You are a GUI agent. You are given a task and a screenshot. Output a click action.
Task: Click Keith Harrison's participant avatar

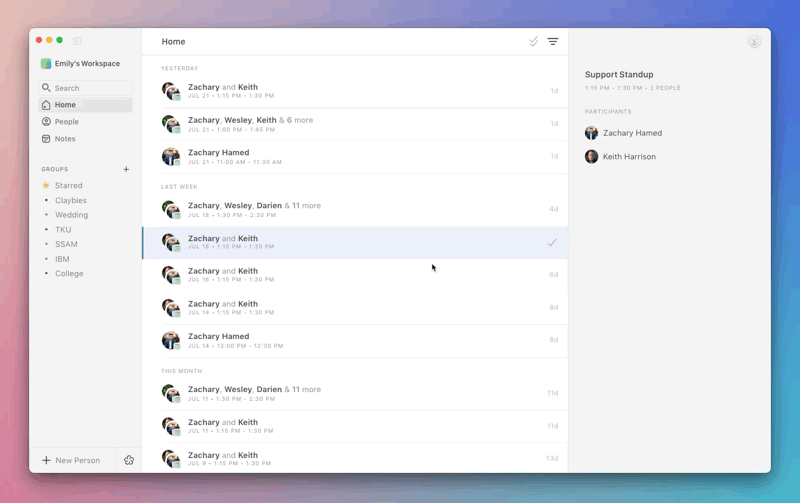591,157
